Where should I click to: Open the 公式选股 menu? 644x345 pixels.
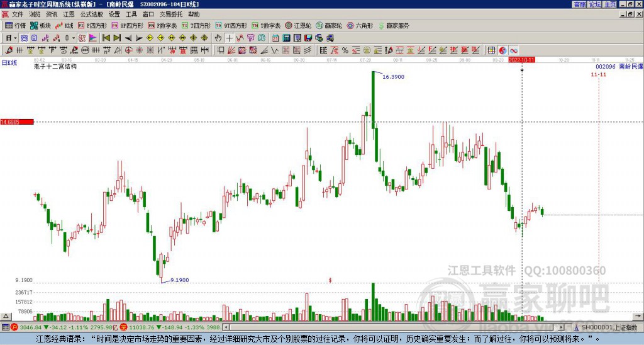pyautogui.click(x=92, y=14)
